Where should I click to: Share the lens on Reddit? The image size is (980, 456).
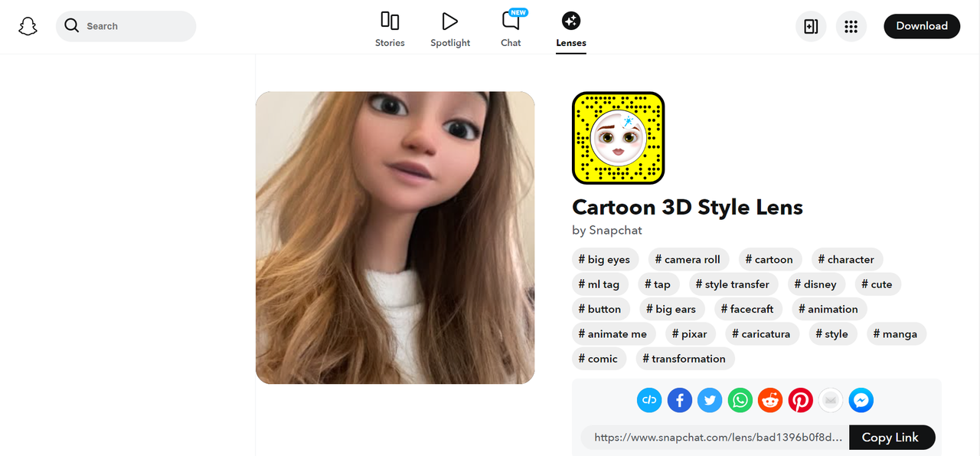770,400
